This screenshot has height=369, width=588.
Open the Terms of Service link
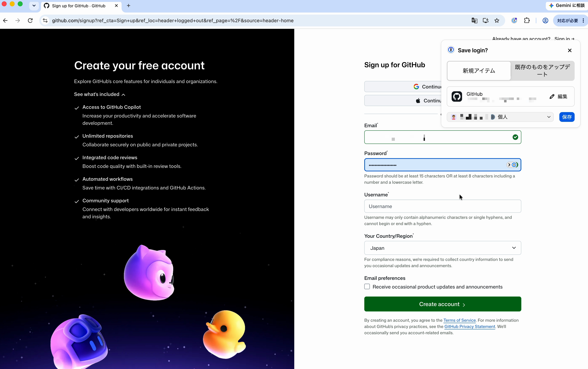[x=459, y=320]
